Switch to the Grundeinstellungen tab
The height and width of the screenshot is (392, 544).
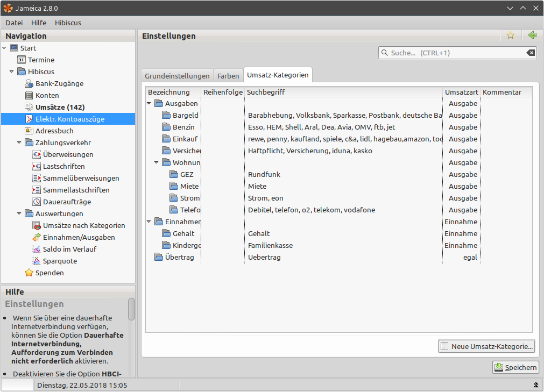[177, 76]
